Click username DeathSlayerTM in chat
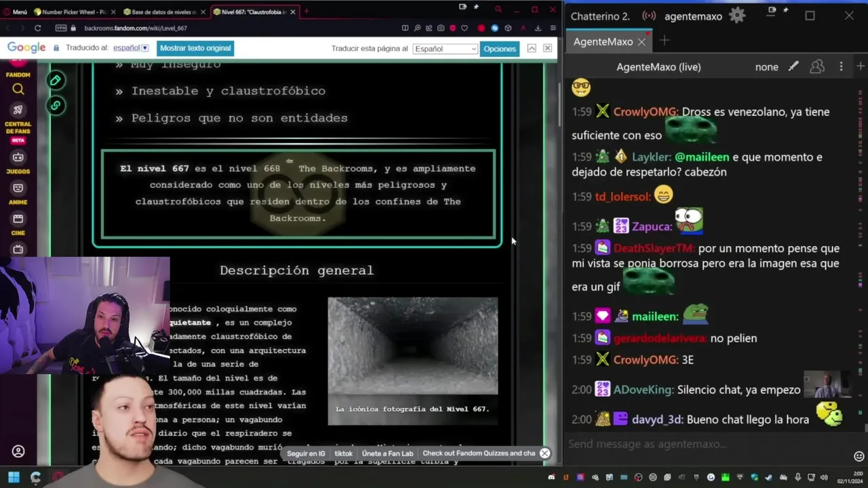Screen dimensions: 868x488 pos(654,249)
